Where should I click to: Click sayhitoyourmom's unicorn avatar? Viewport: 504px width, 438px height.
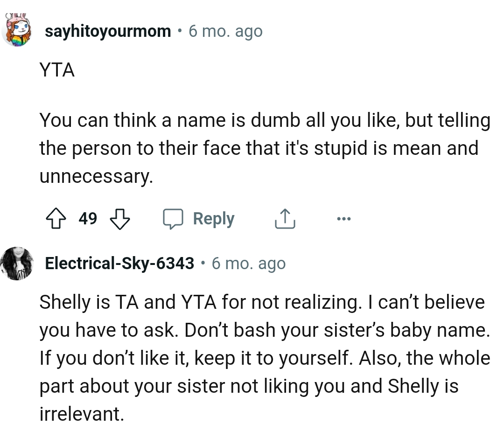(x=18, y=31)
